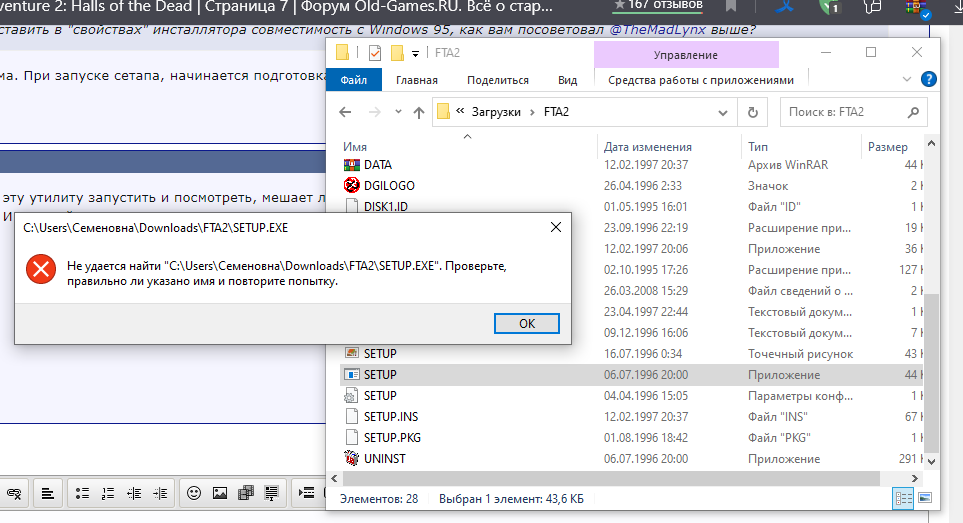
Task: Open the Customize Quick Access Toolbar dropdown
Action: [x=415, y=54]
